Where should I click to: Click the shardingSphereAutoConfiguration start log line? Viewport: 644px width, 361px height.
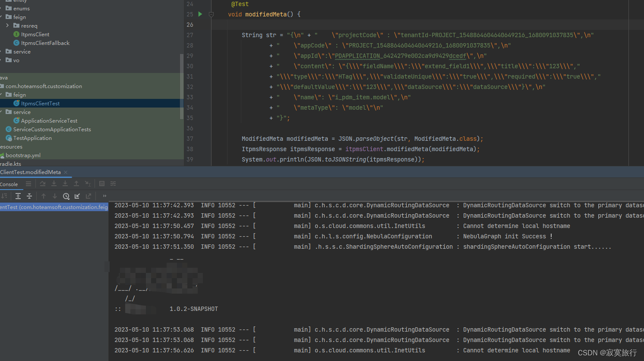(x=363, y=247)
